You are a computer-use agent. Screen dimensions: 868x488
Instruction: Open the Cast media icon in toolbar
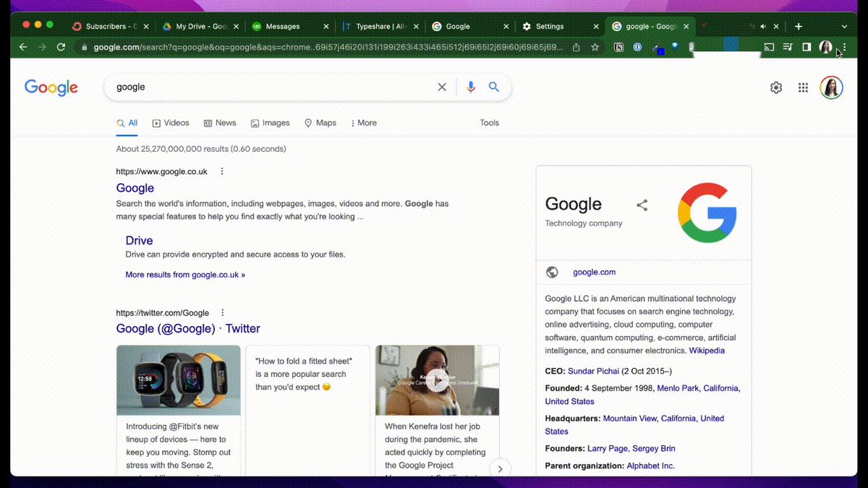[x=769, y=47]
